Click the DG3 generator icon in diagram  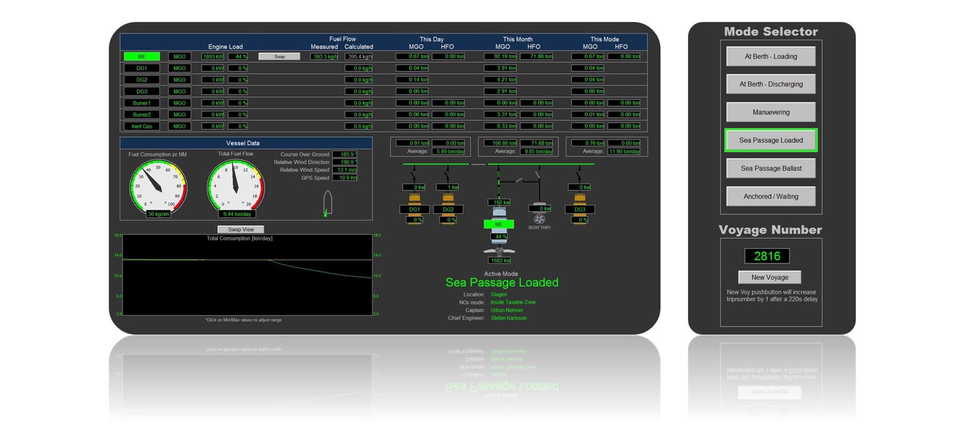579,198
